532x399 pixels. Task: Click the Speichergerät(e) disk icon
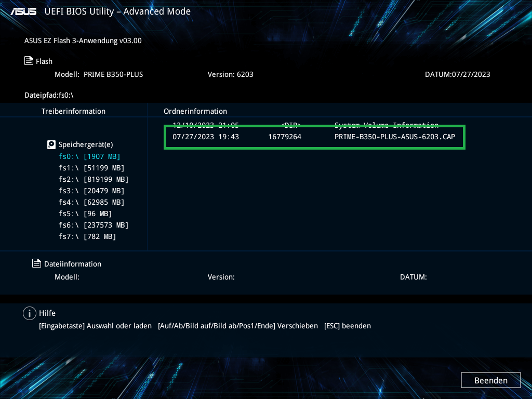pos(51,144)
